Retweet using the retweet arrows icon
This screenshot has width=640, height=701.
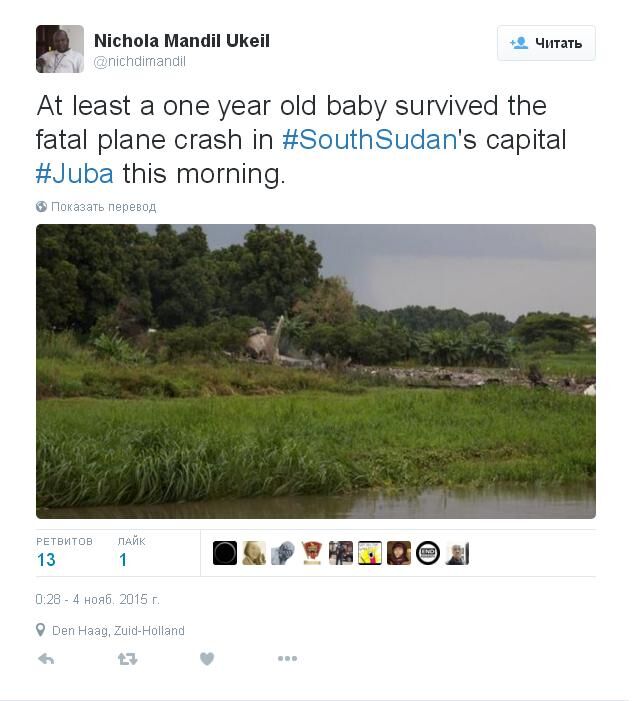[x=127, y=659]
